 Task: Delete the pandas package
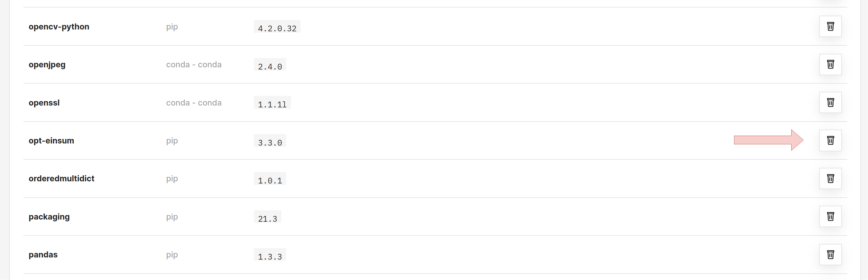click(830, 255)
